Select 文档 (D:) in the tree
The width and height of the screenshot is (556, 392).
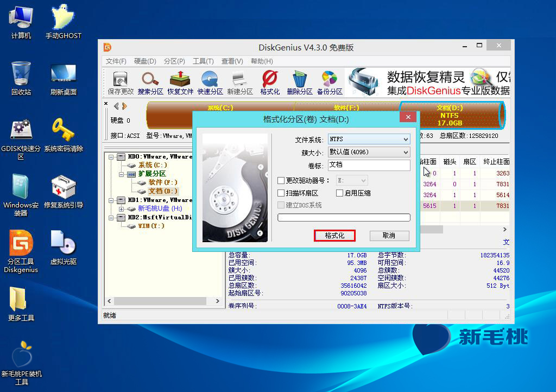163,191
